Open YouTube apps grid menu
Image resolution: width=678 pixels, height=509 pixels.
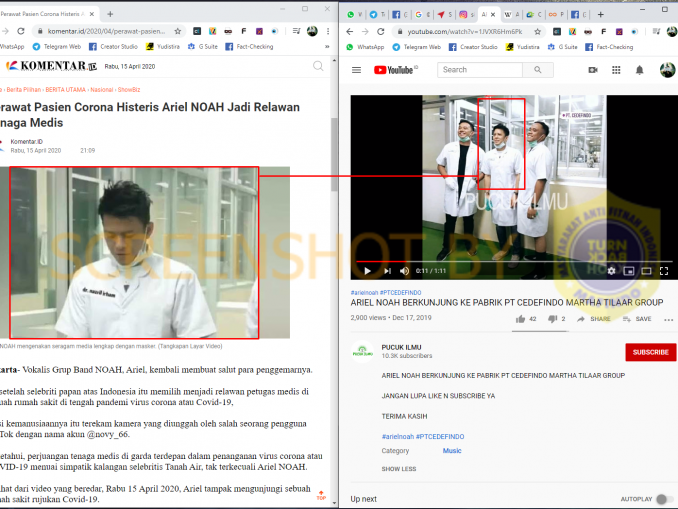pyautogui.click(x=616, y=70)
